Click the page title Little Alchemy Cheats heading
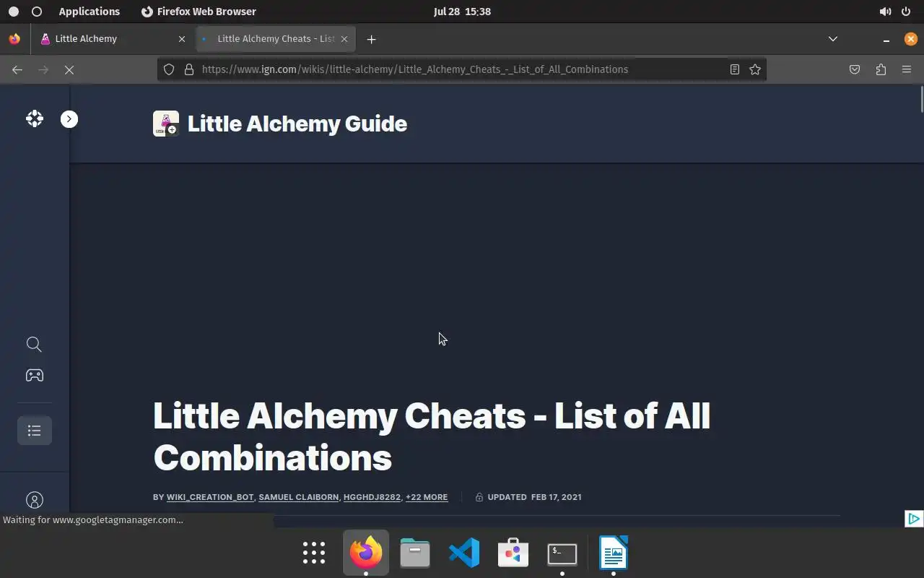Viewport: 924px width, 578px height. click(x=432, y=436)
